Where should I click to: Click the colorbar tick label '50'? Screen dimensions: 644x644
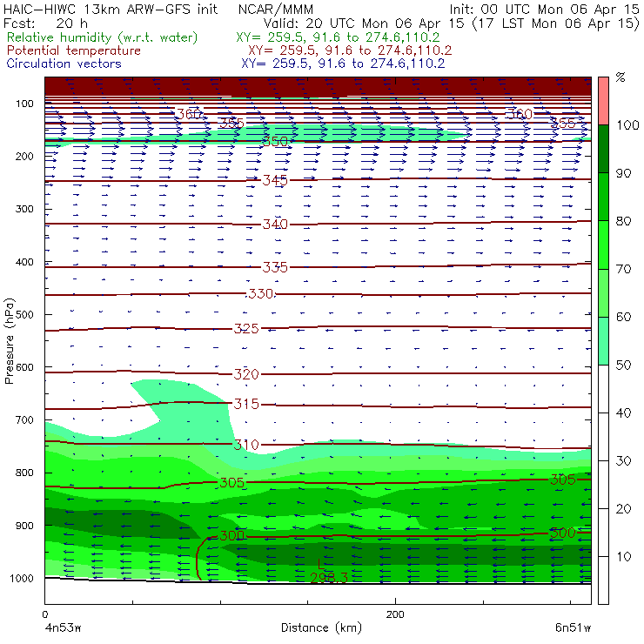point(623,366)
